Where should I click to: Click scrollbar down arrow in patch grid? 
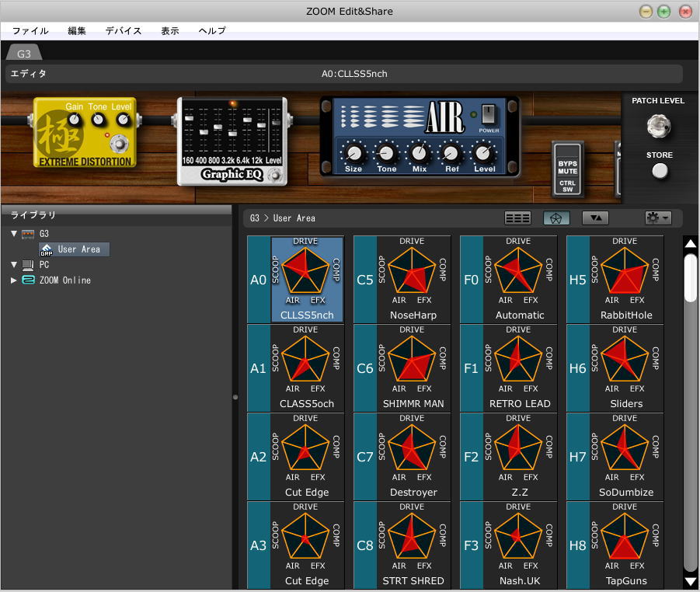click(x=690, y=582)
